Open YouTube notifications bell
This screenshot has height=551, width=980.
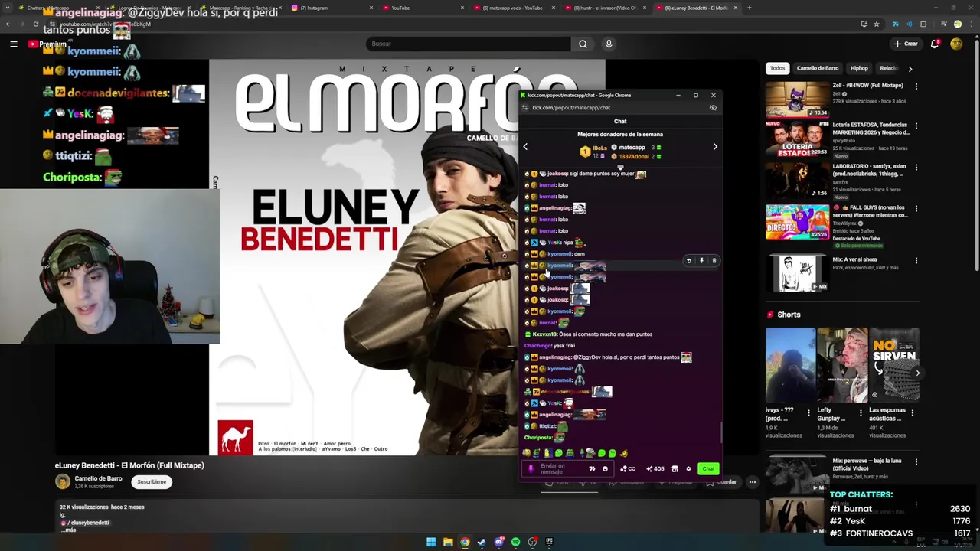(x=935, y=44)
